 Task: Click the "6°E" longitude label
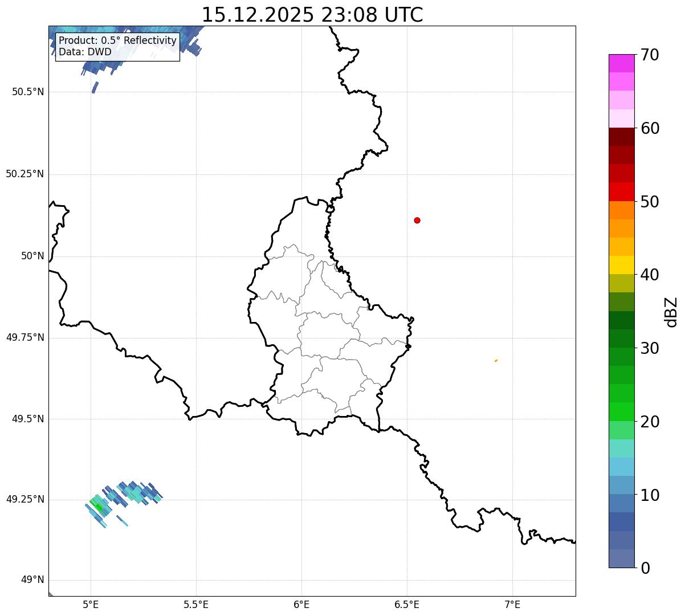301,605
